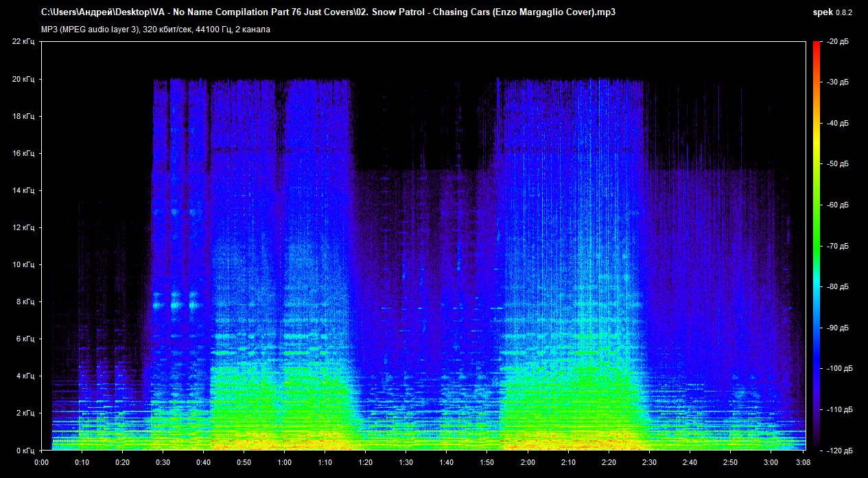Screen dimensions: 868x478
Task: Click the MP3 file path title text
Action: pos(328,13)
